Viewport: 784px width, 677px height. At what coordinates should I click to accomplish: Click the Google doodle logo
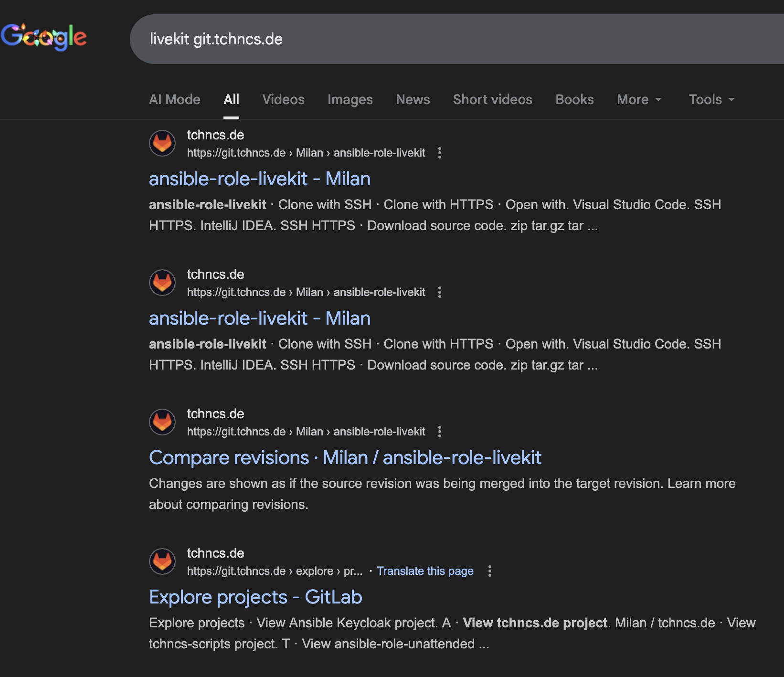click(x=43, y=37)
